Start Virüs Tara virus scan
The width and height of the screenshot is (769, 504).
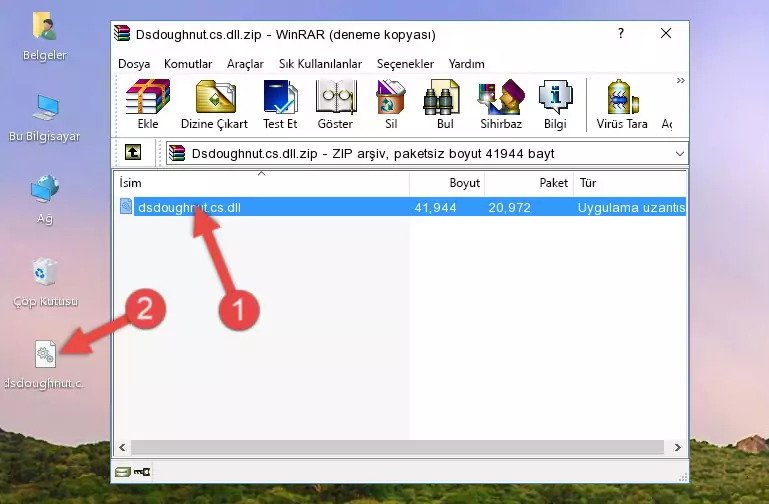click(622, 104)
